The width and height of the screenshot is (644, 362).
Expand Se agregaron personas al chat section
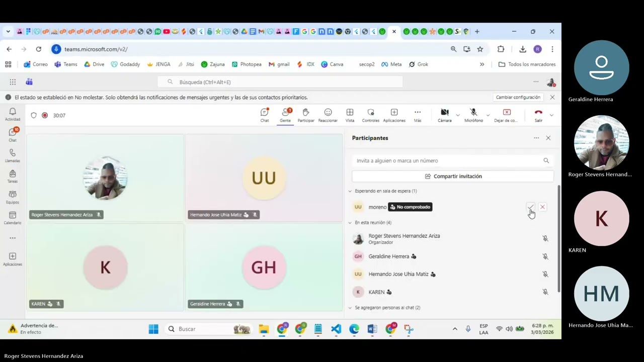(350, 307)
